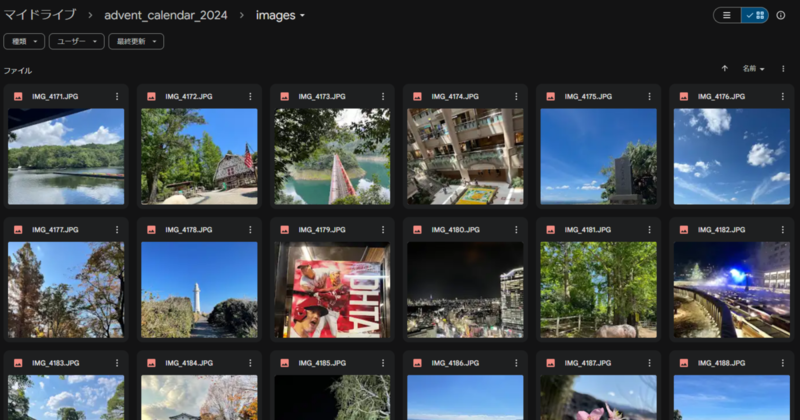Open more options for IMG_4185.JPG

tap(383, 363)
